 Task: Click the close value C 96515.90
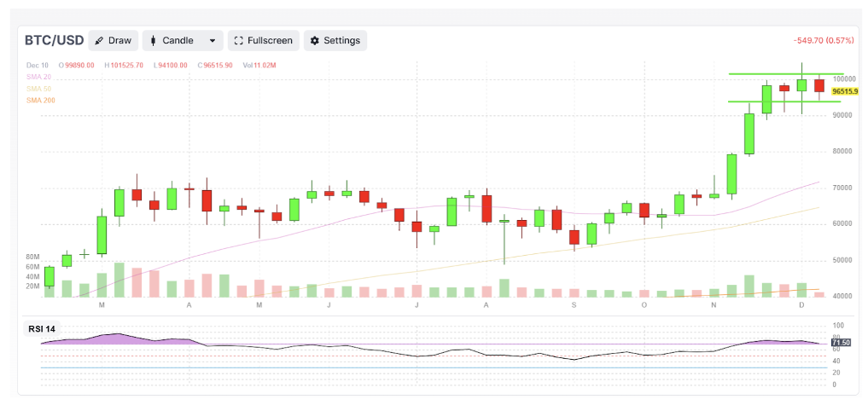(x=215, y=66)
